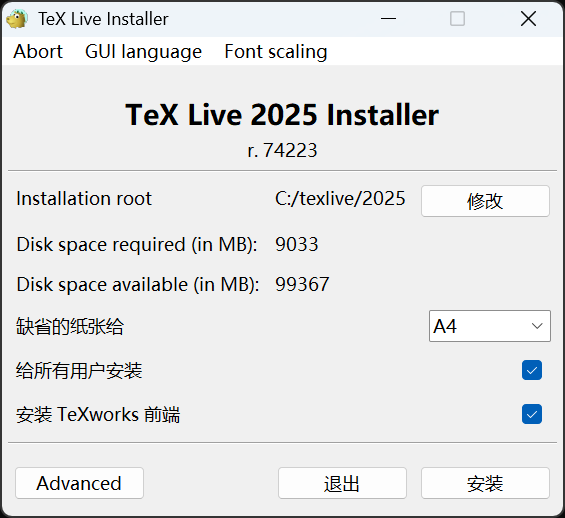Click the Installation root label
The image size is (565, 518).
[x=84, y=198]
